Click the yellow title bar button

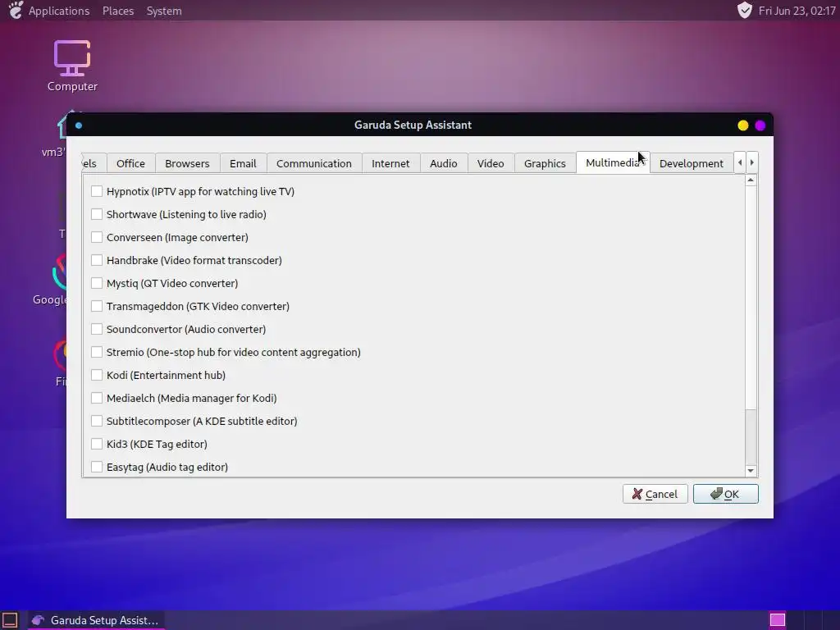point(743,126)
